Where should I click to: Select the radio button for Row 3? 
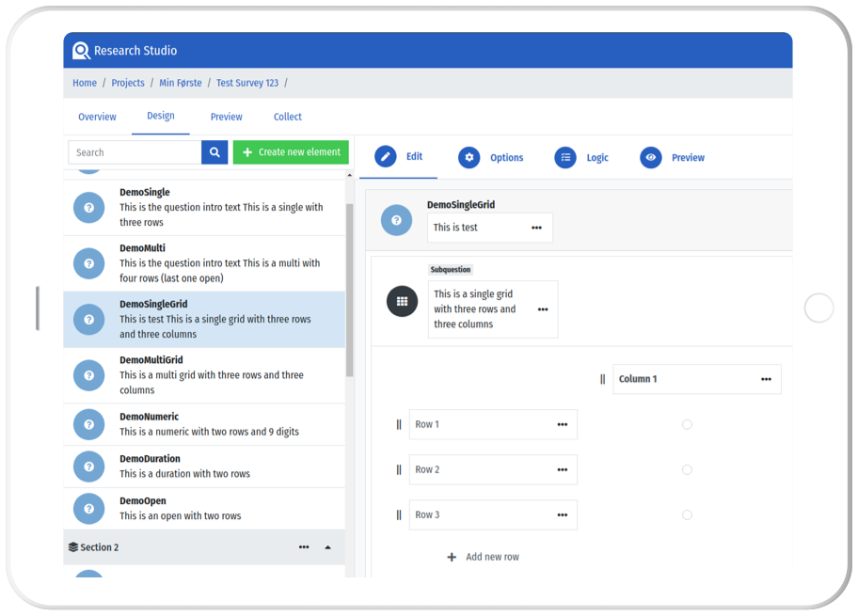[687, 514]
